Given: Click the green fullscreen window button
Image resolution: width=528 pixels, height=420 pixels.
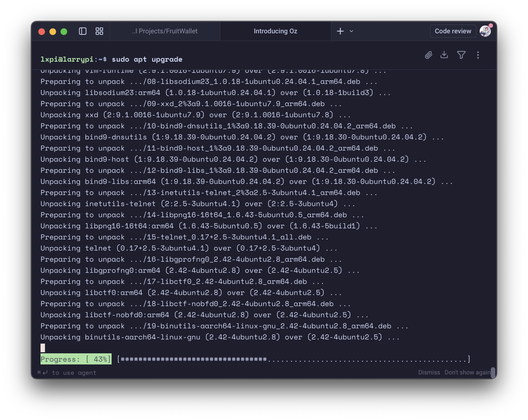Looking at the screenshot, I should click(64, 31).
